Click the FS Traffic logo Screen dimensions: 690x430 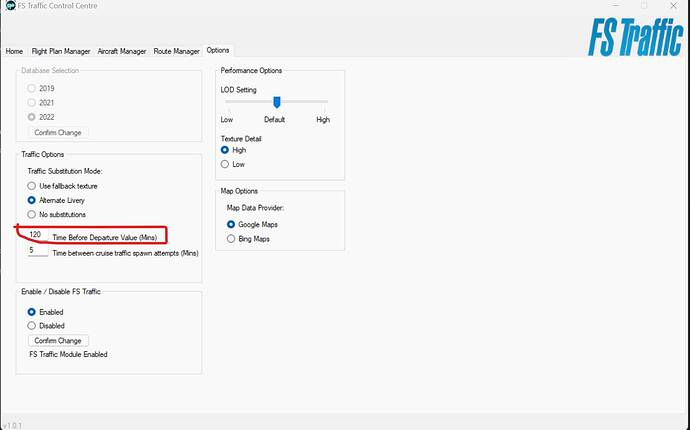[x=635, y=37]
